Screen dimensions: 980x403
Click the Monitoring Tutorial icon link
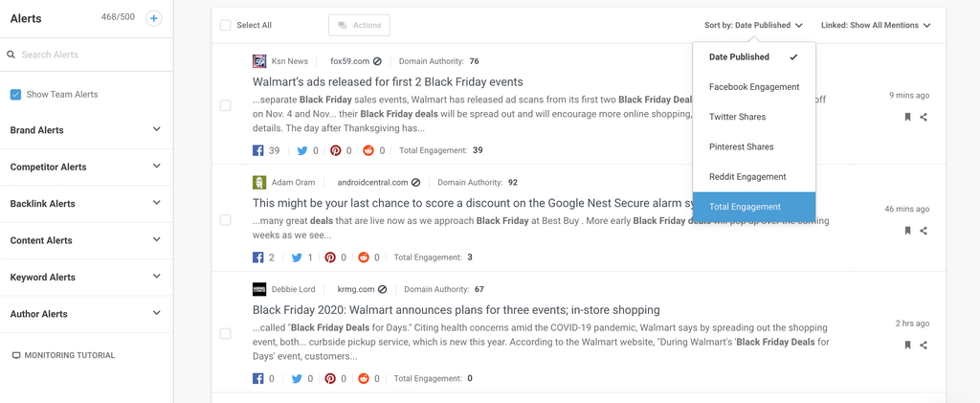(16, 355)
